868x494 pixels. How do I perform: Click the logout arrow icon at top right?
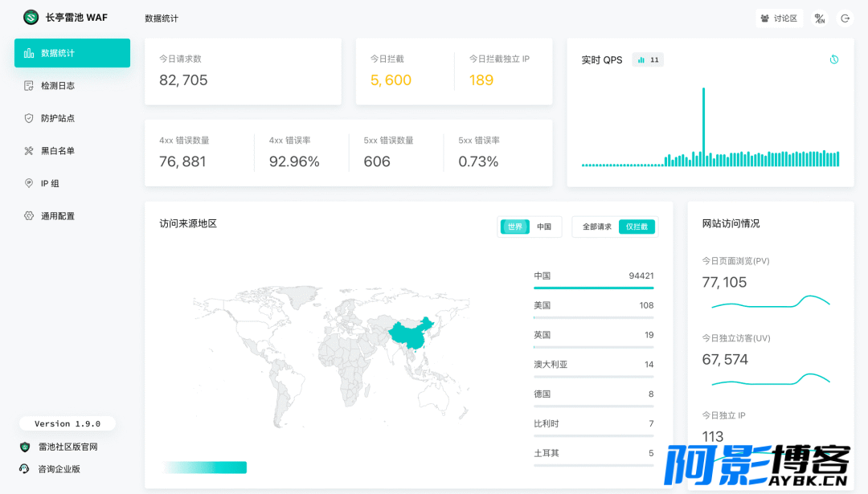point(845,18)
